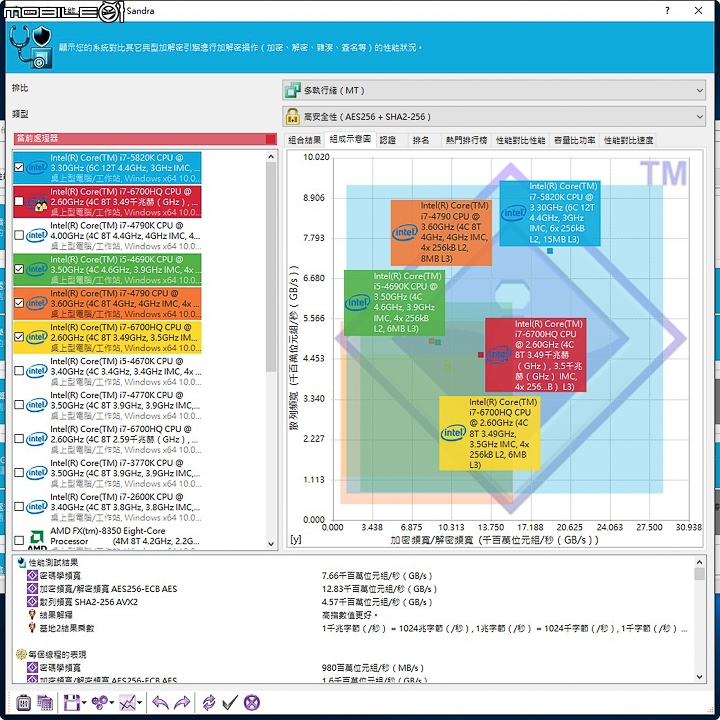Click results panel scroll up arrow
The height and width of the screenshot is (720, 720).
click(699, 562)
